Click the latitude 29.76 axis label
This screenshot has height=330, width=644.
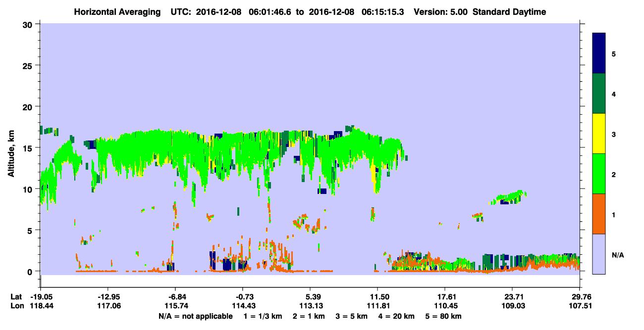(x=580, y=296)
